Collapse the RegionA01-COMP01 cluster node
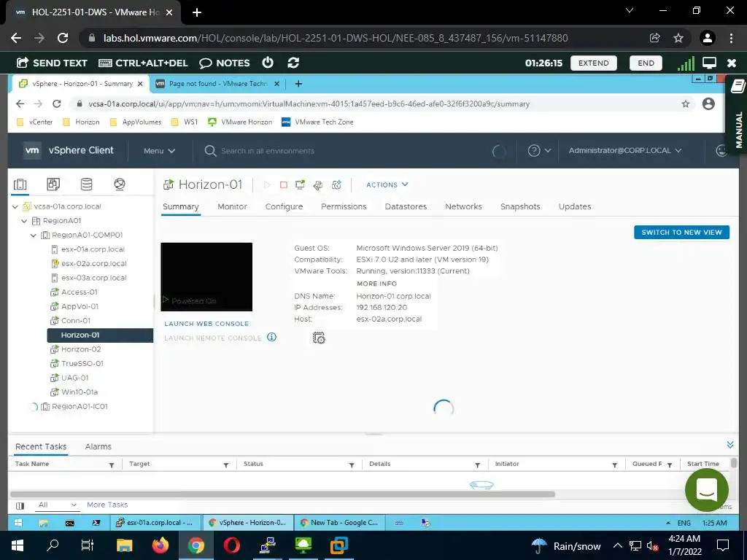This screenshot has width=747, height=560. click(x=34, y=236)
